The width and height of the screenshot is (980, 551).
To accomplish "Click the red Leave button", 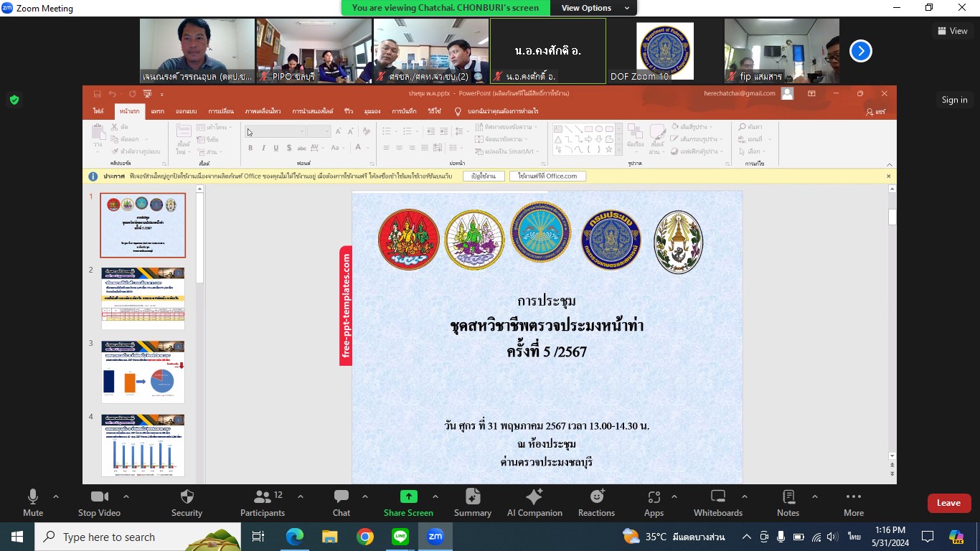I will (948, 503).
